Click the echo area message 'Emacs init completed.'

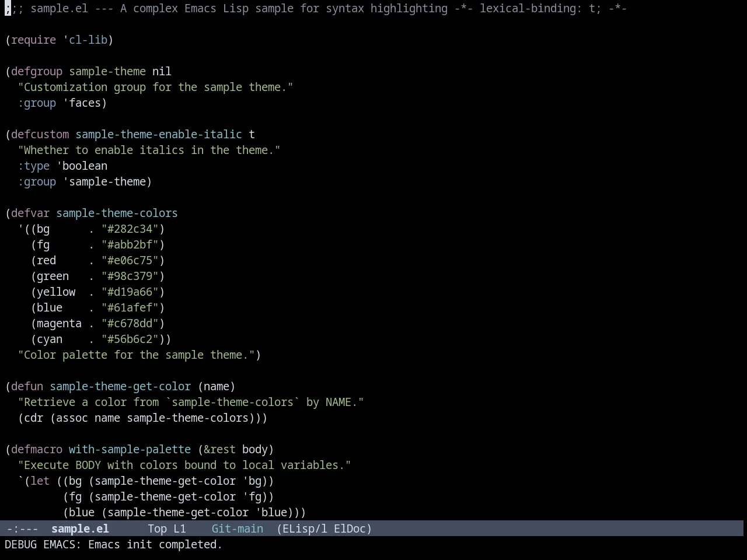point(155,544)
